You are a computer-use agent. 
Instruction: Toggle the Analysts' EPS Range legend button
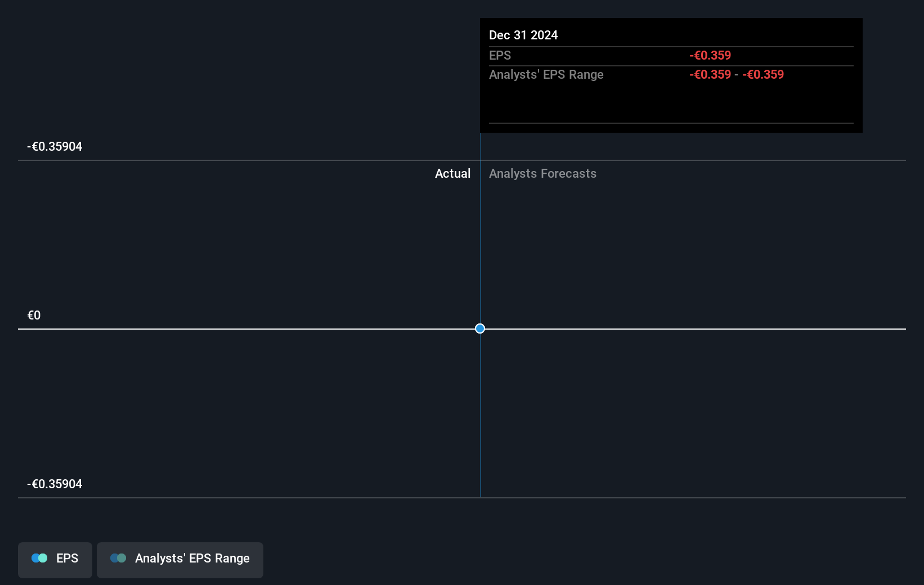(180, 560)
